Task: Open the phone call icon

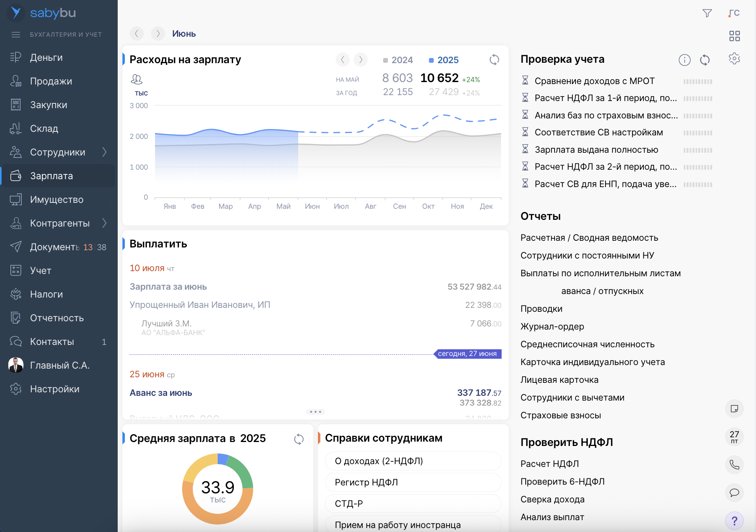Action: pos(734,465)
